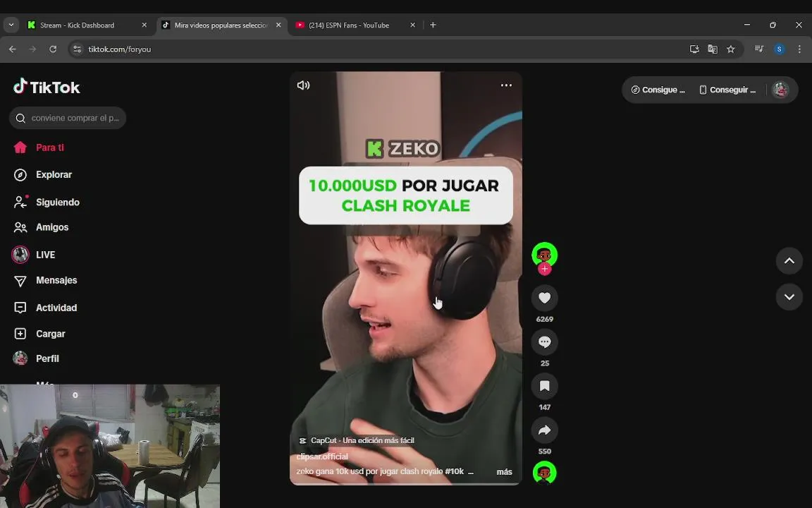Click the TikTok logo
Image resolution: width=812 pixels, height=508 pixels.
[47, 87]
